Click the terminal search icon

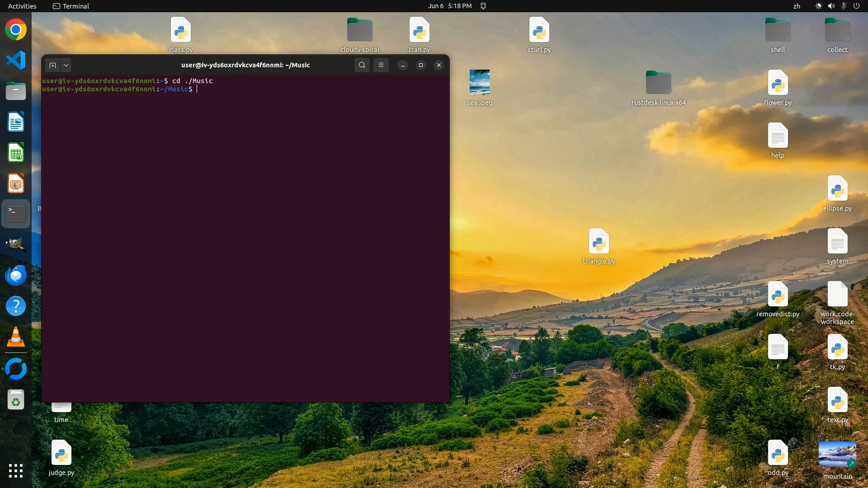click(x=362, y=65)
